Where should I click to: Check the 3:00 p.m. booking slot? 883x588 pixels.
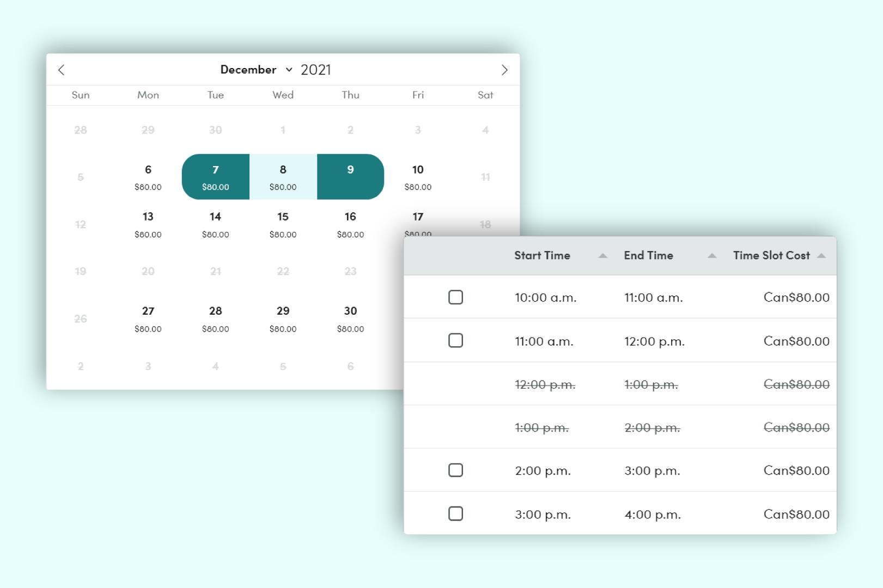point(455,513)
